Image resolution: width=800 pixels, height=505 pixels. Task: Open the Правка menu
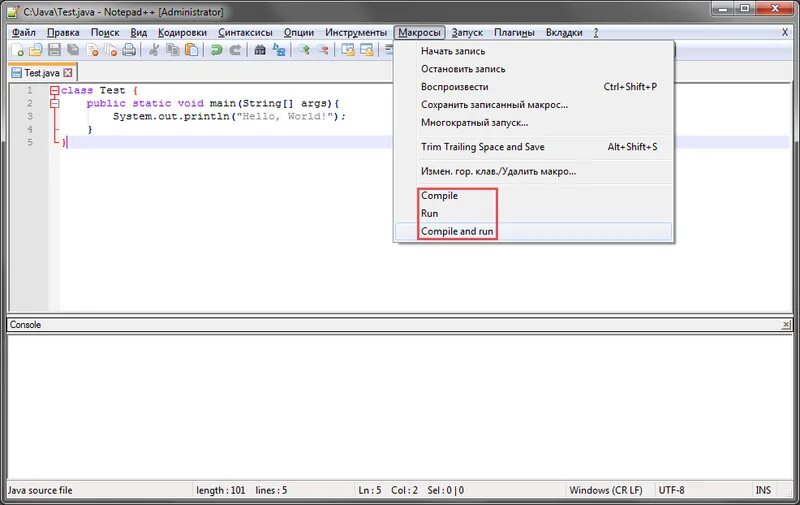pyautogui.click(x=63, y=33)
